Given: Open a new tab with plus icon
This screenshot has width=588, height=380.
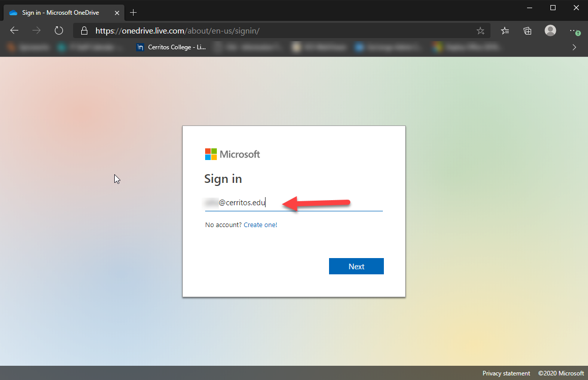Looking at the screenshot, I should click(133, 13).
